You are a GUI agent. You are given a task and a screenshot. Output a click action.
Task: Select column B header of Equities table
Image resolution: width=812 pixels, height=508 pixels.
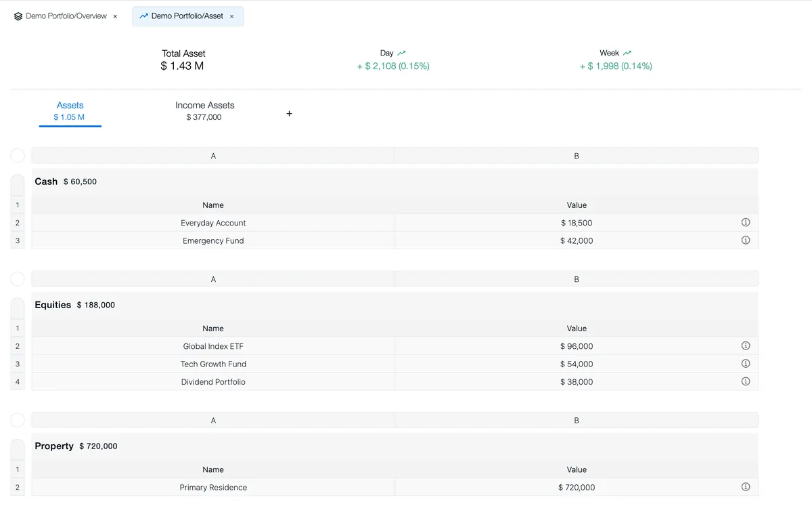click(x=577, y=279)
